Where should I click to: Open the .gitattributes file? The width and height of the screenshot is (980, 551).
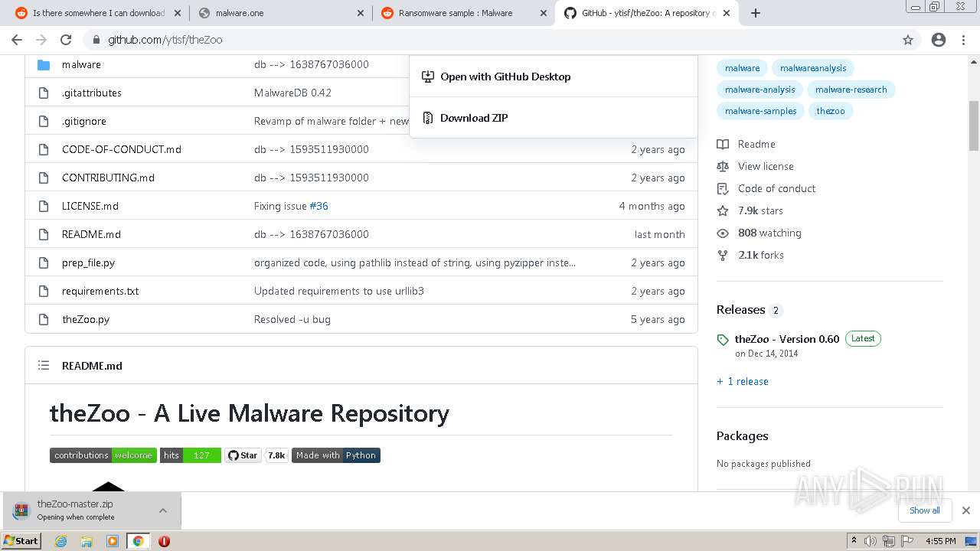[x=92, y=93]
